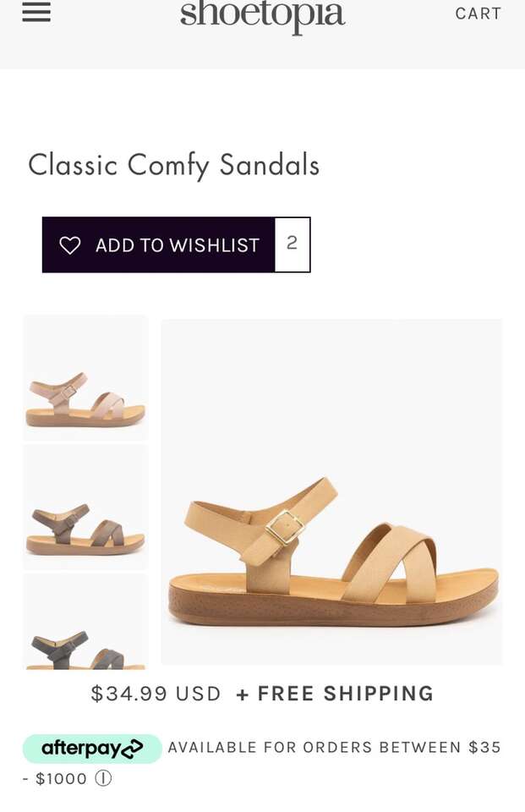Open the Afterpay info icon

[103, 778]
